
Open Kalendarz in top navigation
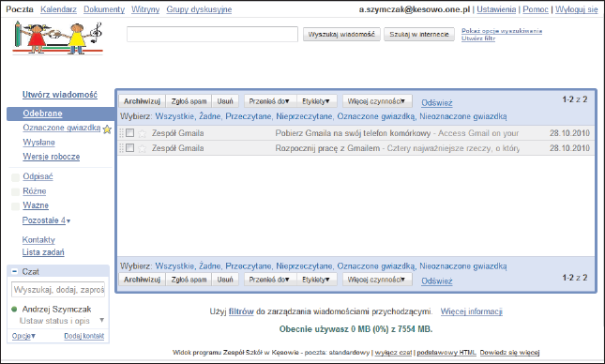point(58,9)
